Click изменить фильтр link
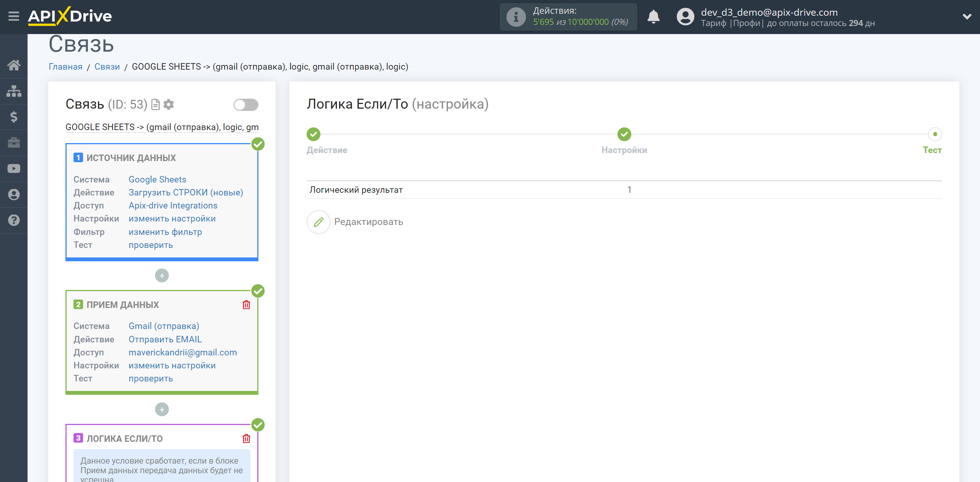 pyautogui.click(x=165, y=232)
